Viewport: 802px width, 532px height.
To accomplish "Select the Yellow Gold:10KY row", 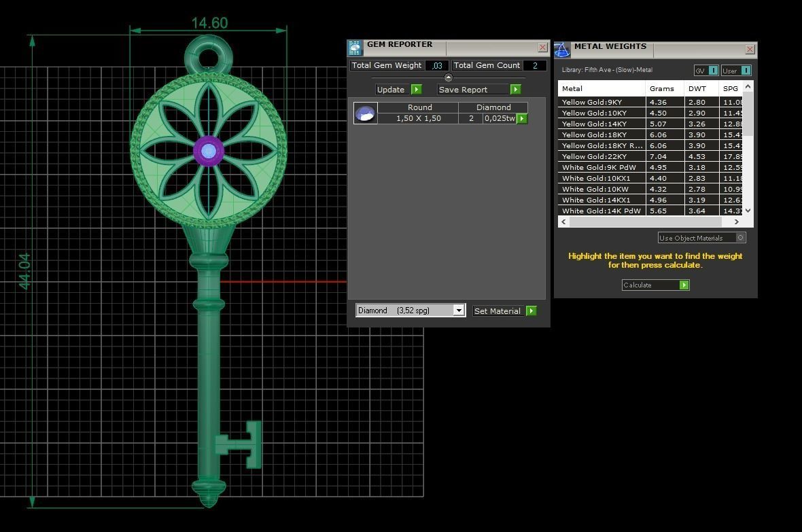I will [650, 113].
